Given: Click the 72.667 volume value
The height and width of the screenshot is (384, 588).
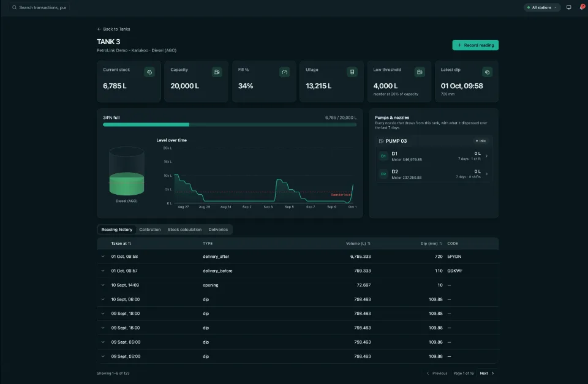Looking at the screenshot, I should tap(363, 285).
